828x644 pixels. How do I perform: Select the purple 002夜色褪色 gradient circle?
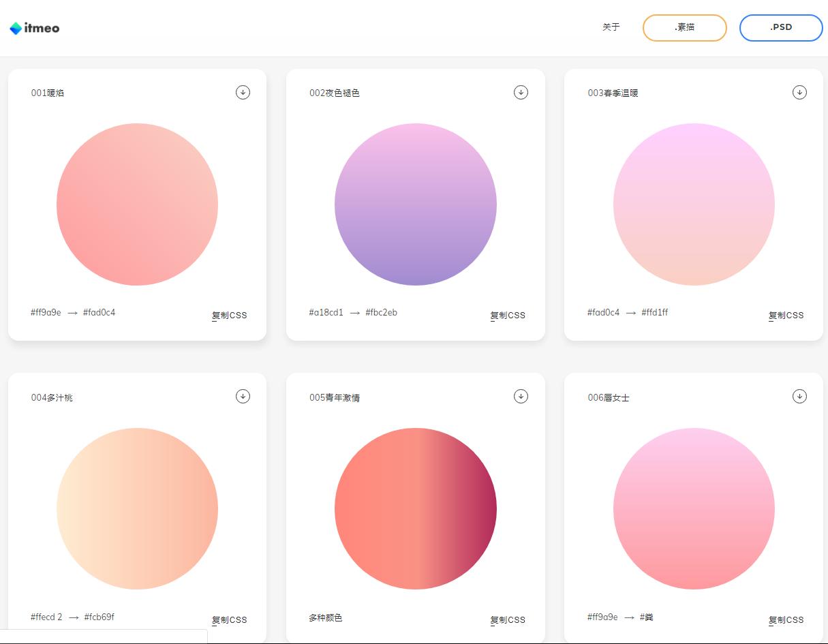[x=415, y=204]
